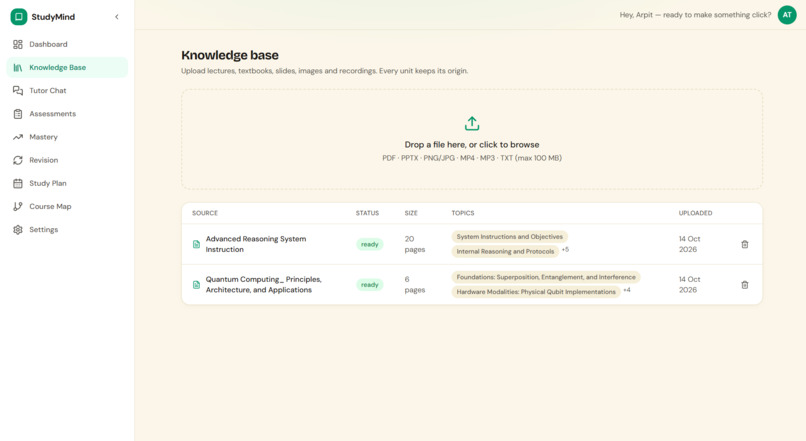Open Revision page
806x441 pixels.
point(67,160)
